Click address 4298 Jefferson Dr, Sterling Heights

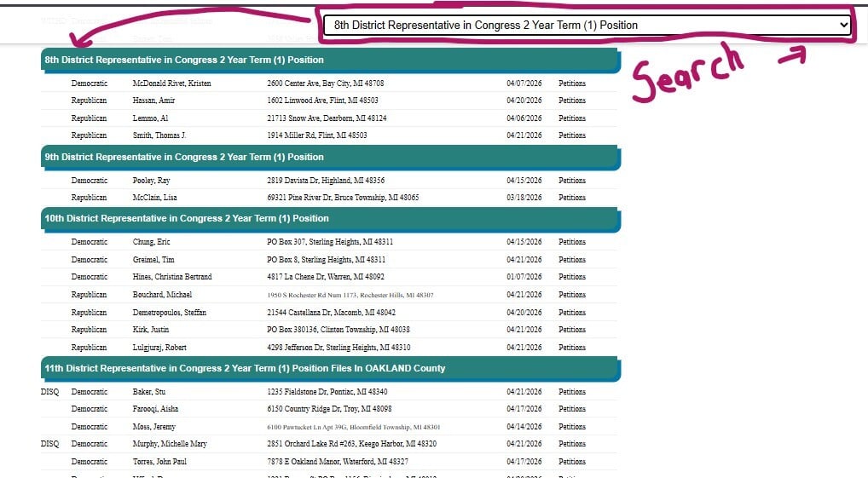click(339, 348)
